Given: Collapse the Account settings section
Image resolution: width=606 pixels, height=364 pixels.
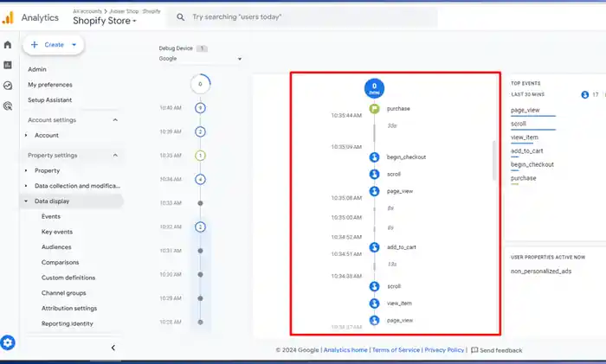Looking at the screenshot, I should pos(115,120).
